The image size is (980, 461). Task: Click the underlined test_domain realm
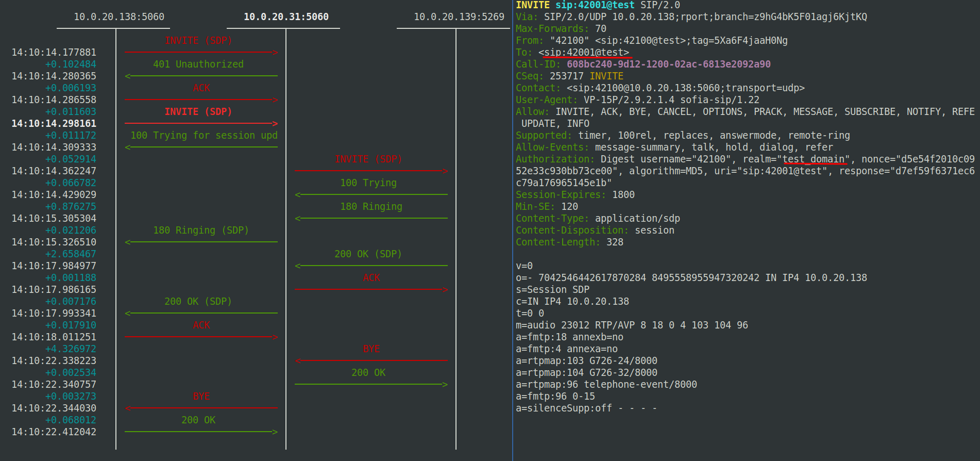click(x=814, y=159)
